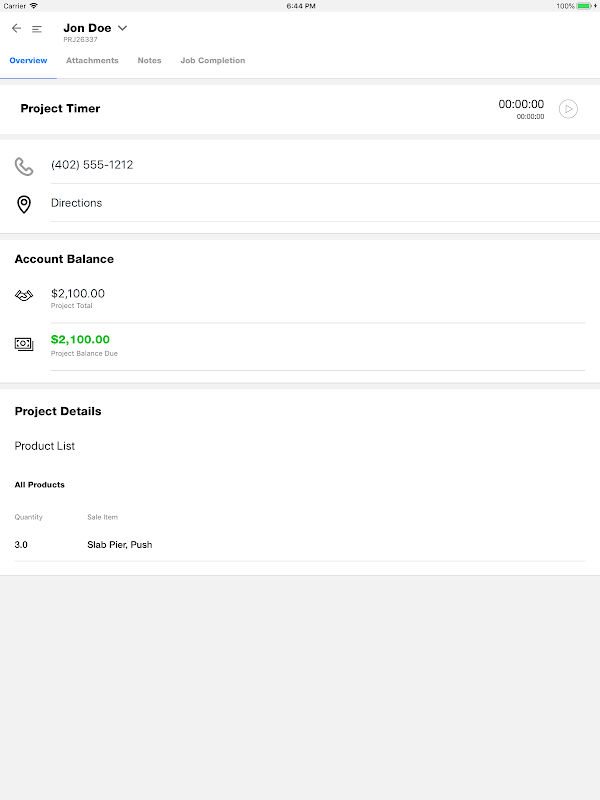Tap the 00:00:00 timer display

(521, 105)
